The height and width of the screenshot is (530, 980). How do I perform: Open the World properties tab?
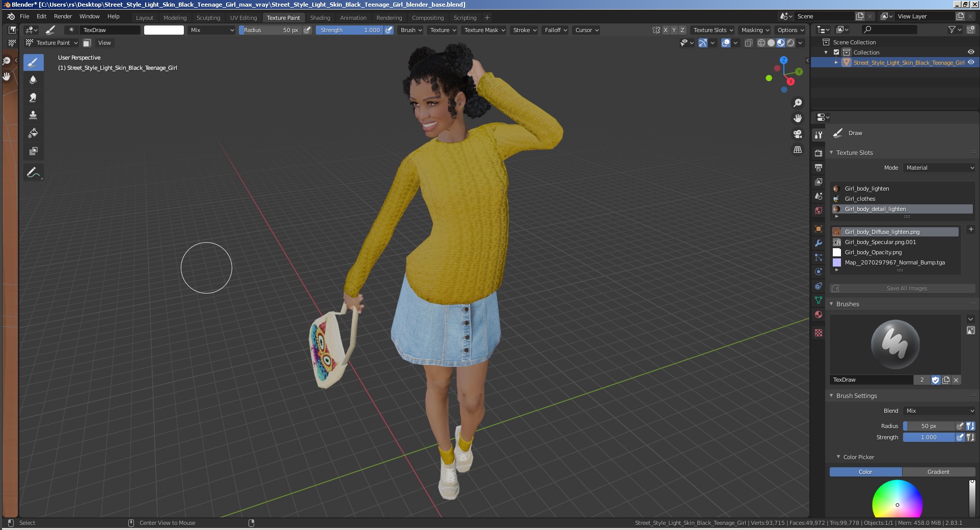click(x=819, y=210)
